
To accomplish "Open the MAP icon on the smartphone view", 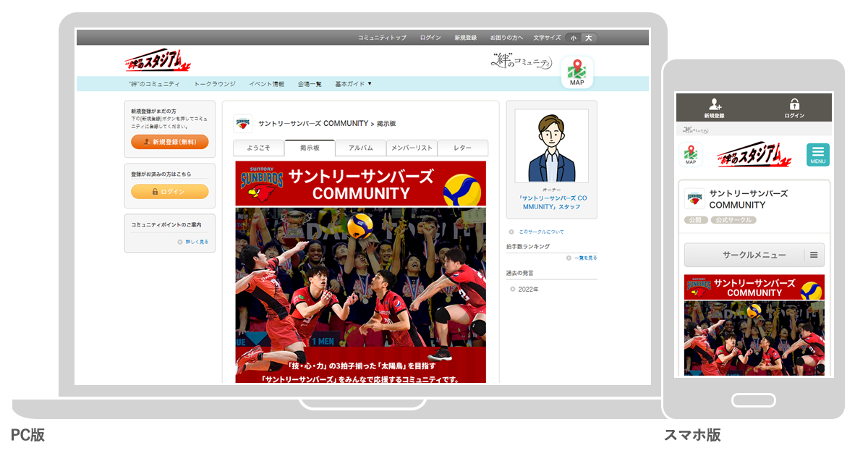I will click(x=691, y=154).
